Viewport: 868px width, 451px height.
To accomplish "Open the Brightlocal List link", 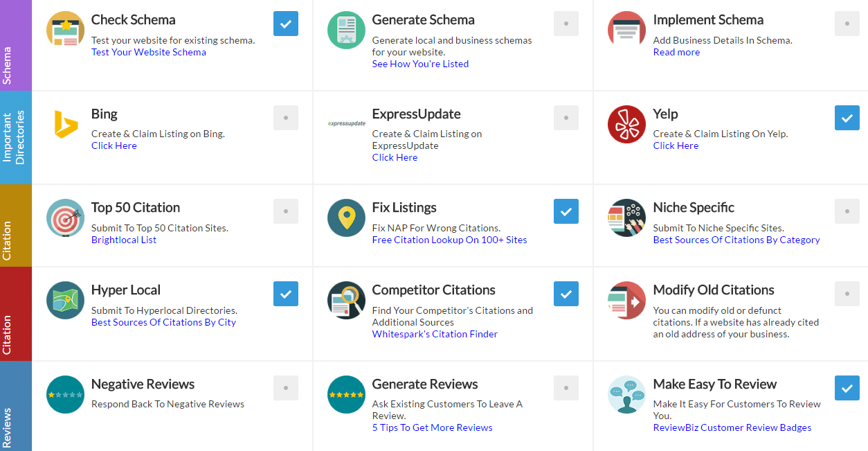I will click(x=124, y=240).
